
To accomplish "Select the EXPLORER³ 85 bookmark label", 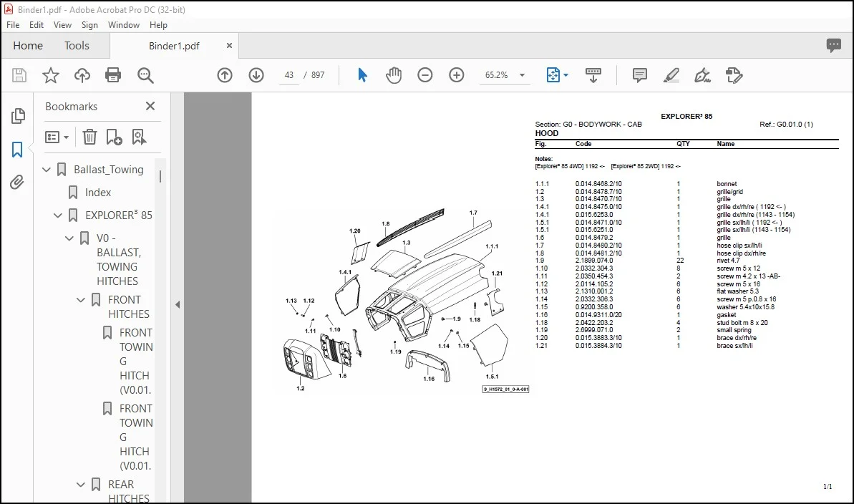I will (x=119, y=215).
